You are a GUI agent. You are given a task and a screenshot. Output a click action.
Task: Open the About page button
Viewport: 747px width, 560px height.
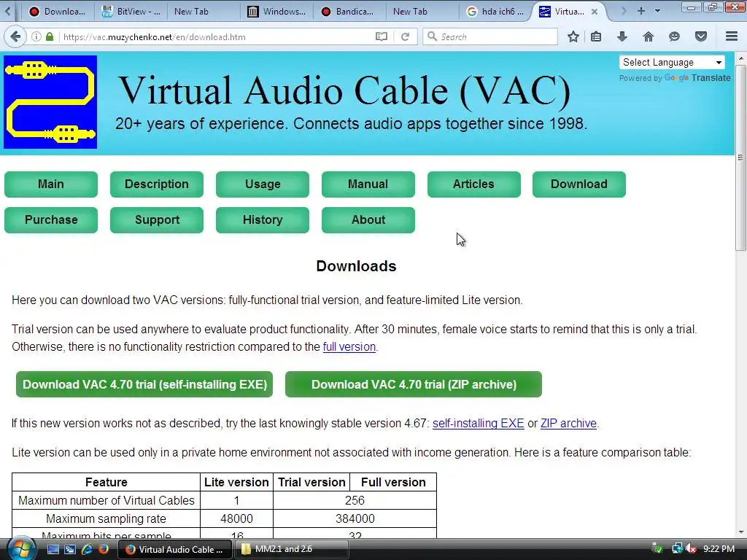[x=368, y=220]
